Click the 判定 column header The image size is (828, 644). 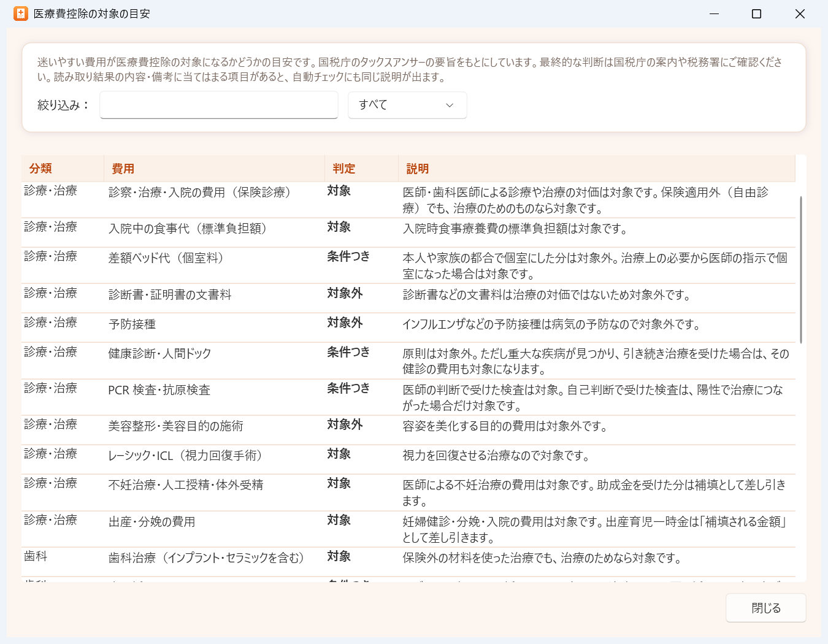(x=361, y=169)
